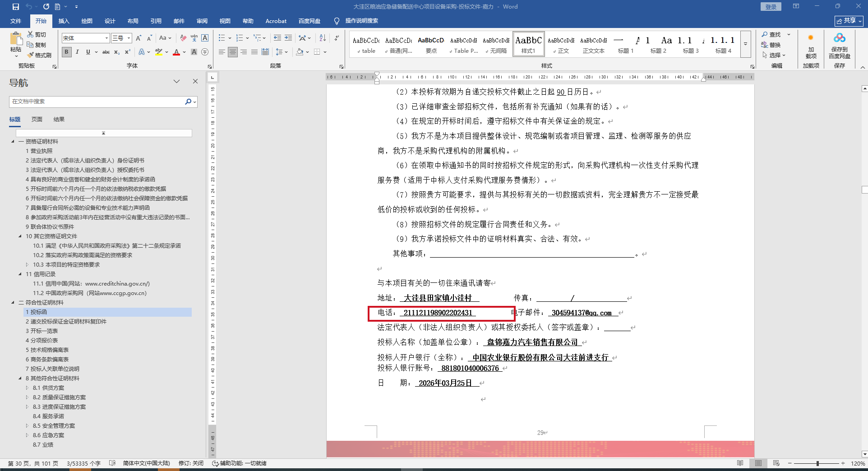Click Save to Baidu Netdisk (保存到百度网盘)
This screenshot has height=471, width=868.
(840, 46)
